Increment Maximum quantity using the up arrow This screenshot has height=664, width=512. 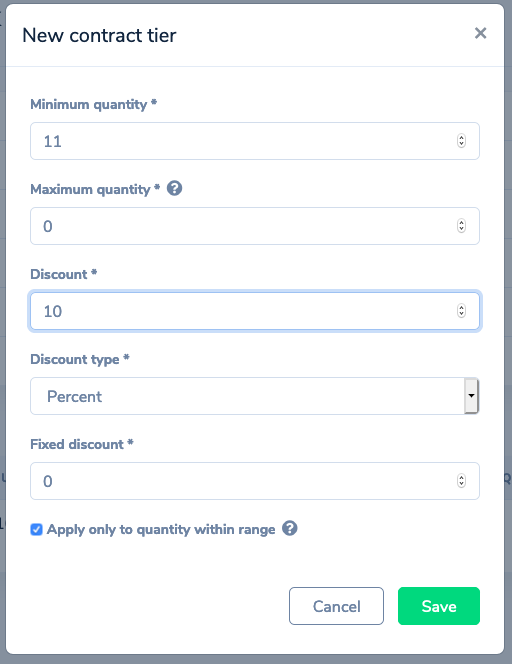click(461, 222)
